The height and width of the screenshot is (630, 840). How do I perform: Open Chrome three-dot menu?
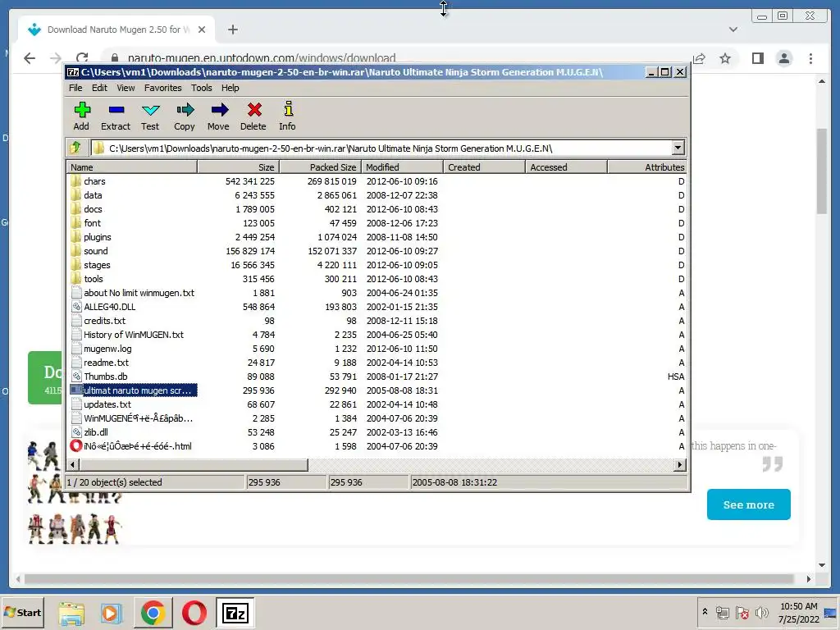pyautogui.click(x=810, y=58)
